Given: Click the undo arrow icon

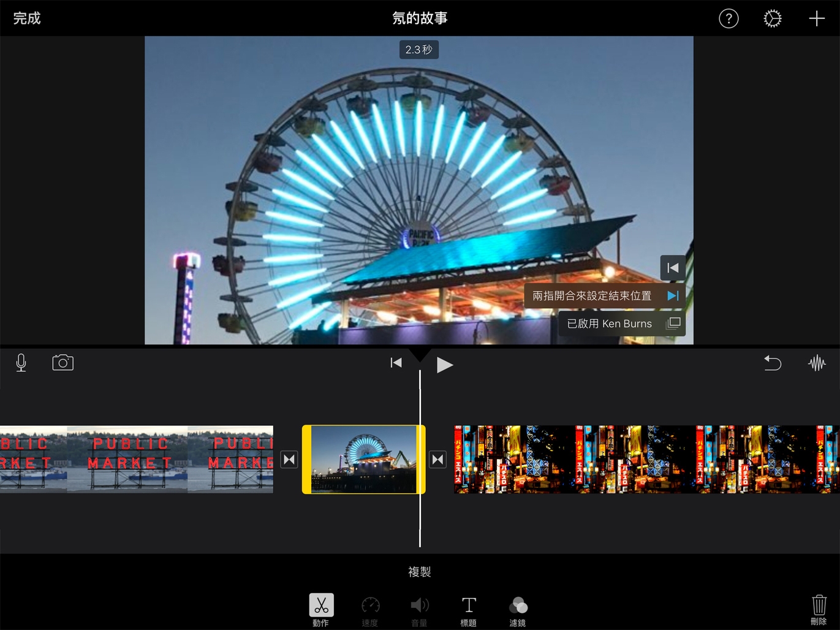Looking at the screenshot, I should point(772,363).
